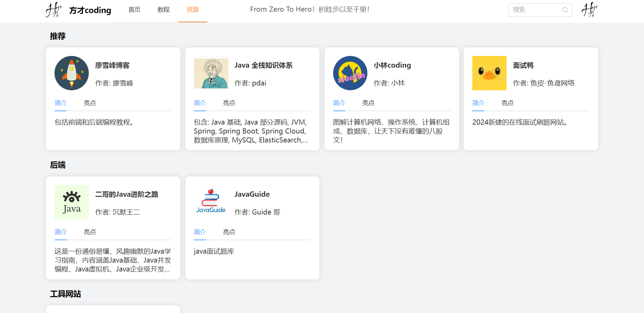The height and width of the screenshot is (313, 644).
Task: Click the 工具网站 section heading
Action: (x=65, y=294)
